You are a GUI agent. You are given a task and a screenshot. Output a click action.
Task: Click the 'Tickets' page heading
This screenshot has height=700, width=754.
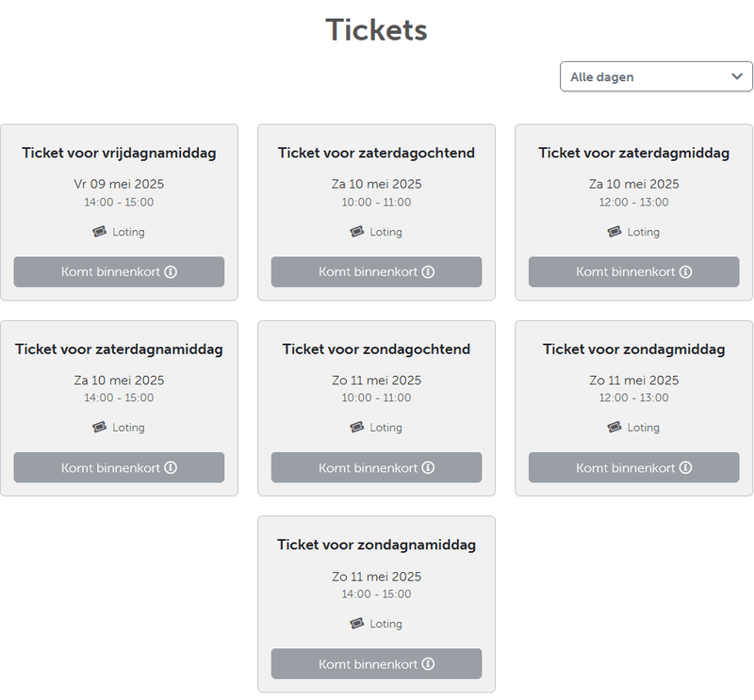click(376, 30)
